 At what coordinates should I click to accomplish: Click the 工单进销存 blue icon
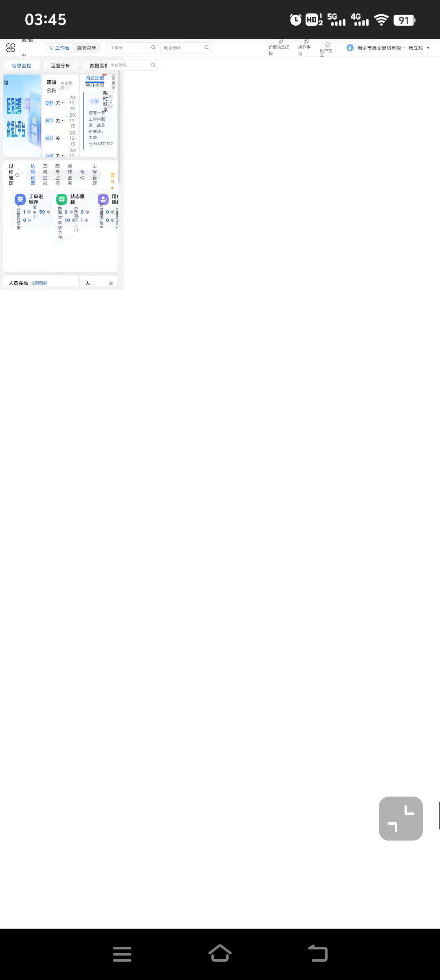[20, 199]
